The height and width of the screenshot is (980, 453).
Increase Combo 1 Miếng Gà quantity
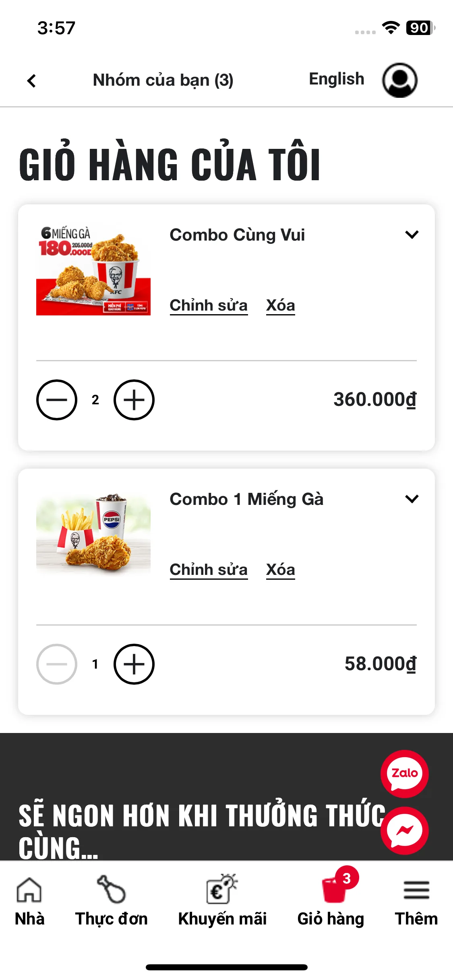pos(134,664)
